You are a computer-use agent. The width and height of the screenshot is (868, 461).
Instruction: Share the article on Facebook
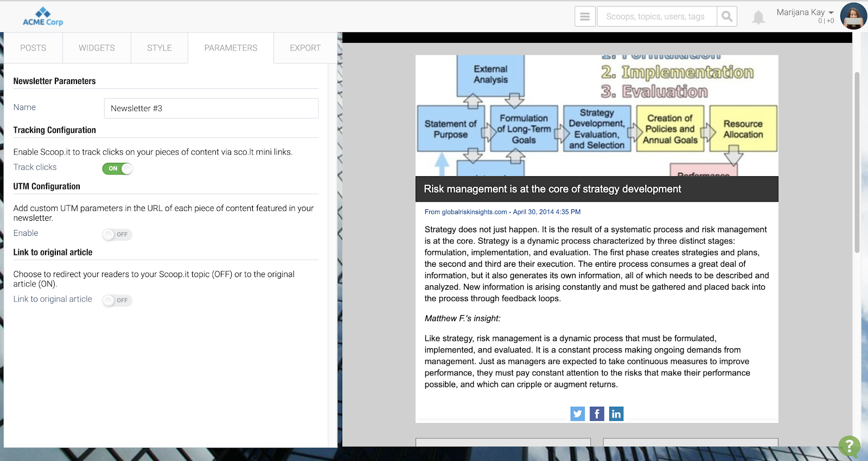pyautogui.click(x=597, y=414)
